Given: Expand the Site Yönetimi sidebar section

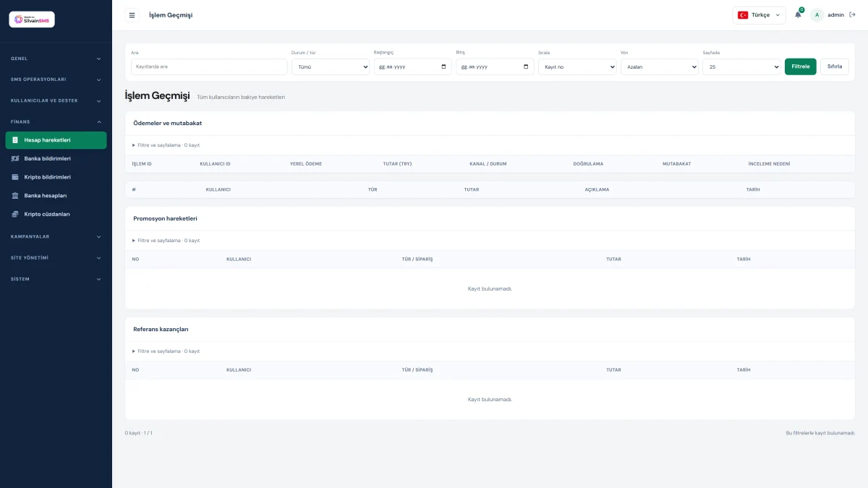Looking at the screenshot, I should coord(56,257).
